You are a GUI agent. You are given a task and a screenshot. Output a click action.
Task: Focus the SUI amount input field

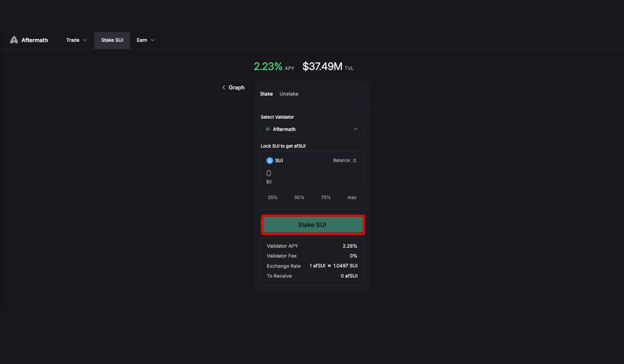[312, 173]
